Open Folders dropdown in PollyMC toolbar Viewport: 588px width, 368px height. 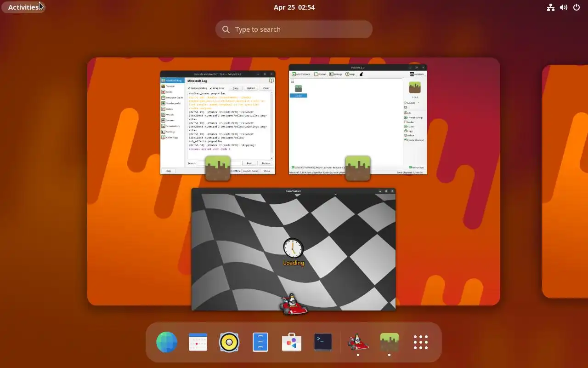pyautogui.click(x=320, y=74)
